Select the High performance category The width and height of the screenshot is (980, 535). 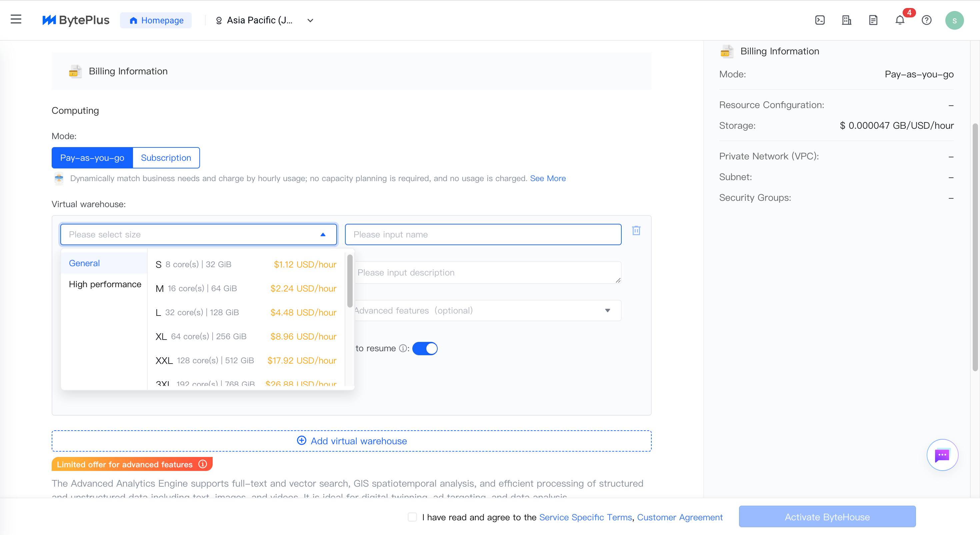(105, 284)
